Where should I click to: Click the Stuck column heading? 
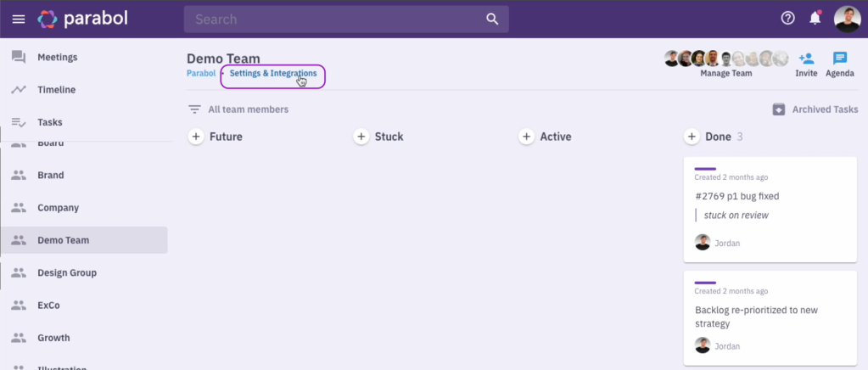tap(389, 137)
